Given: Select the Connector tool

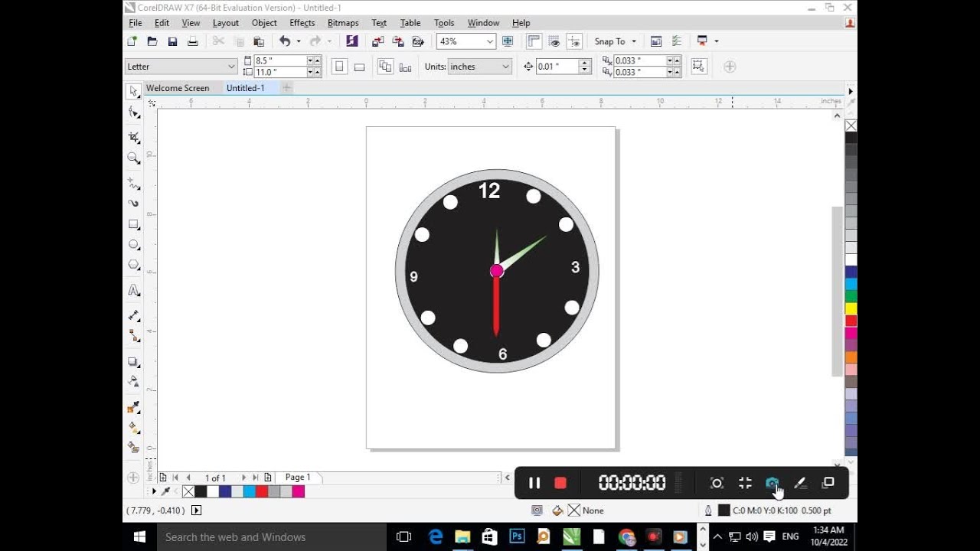Looking at the screenshot, I should click(134, 335).
